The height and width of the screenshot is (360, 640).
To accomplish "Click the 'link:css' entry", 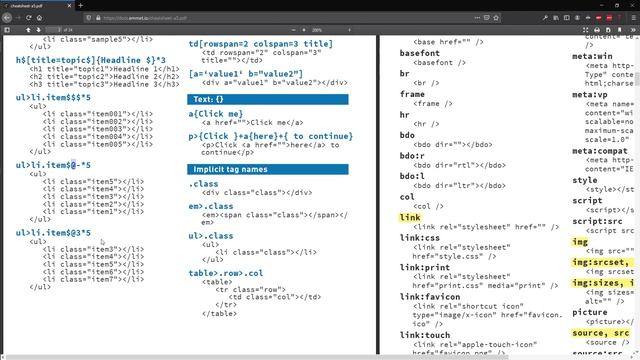I will click(x=420, y=238).
